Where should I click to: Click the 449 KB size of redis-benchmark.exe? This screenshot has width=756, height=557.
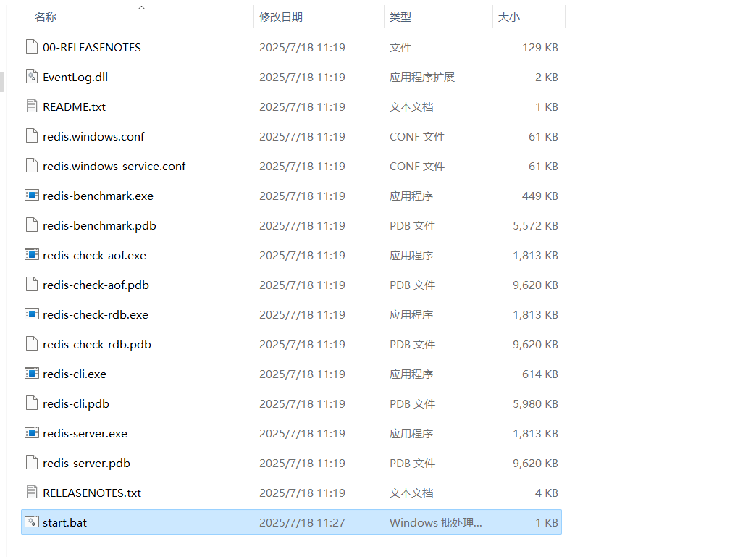coord(540,196)
